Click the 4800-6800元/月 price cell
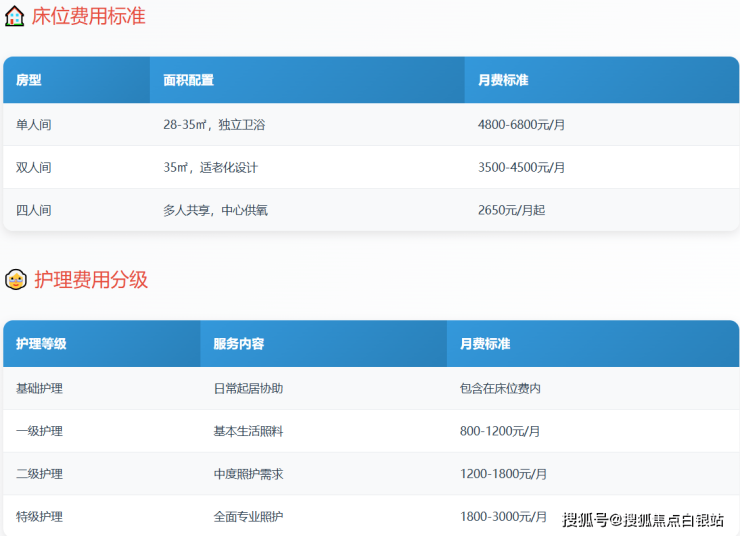Screen dimensions: 740x536 point(521,125)
